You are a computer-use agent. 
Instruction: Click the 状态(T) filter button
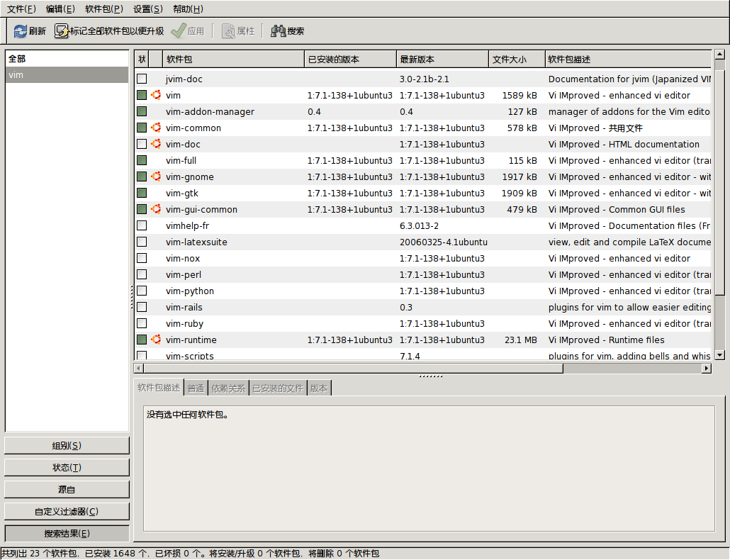67,467
